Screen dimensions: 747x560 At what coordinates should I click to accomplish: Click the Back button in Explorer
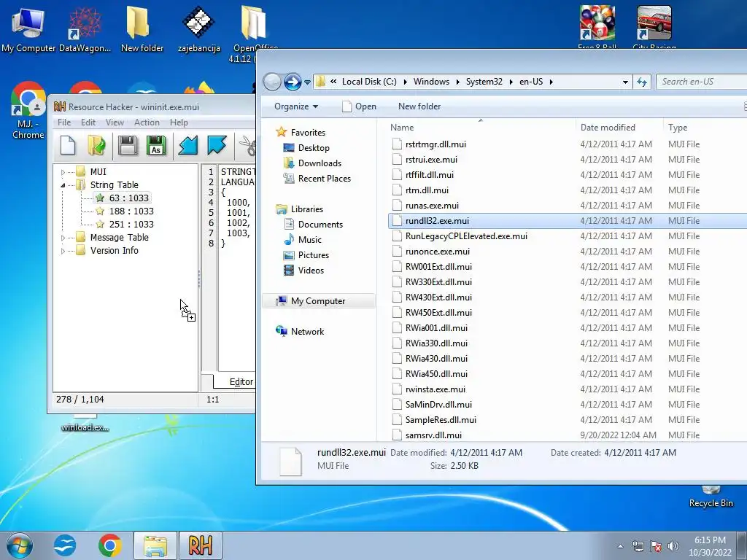(272, 82)
